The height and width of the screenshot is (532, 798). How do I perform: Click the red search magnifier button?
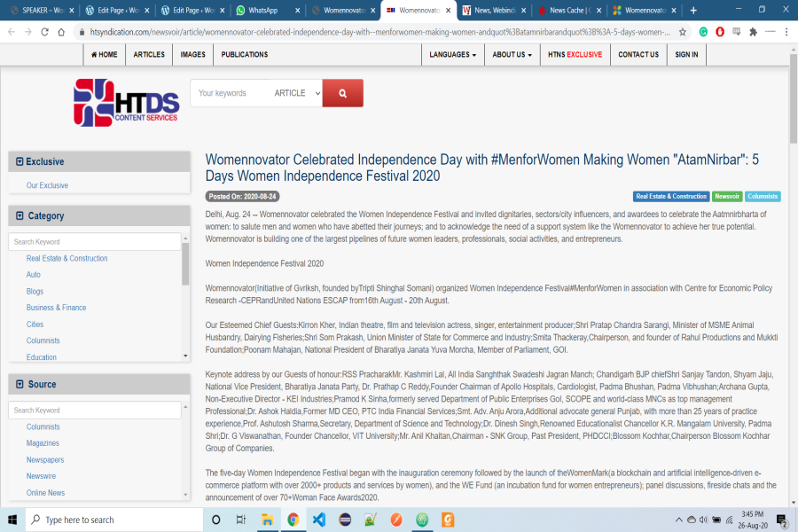[342, 93]
